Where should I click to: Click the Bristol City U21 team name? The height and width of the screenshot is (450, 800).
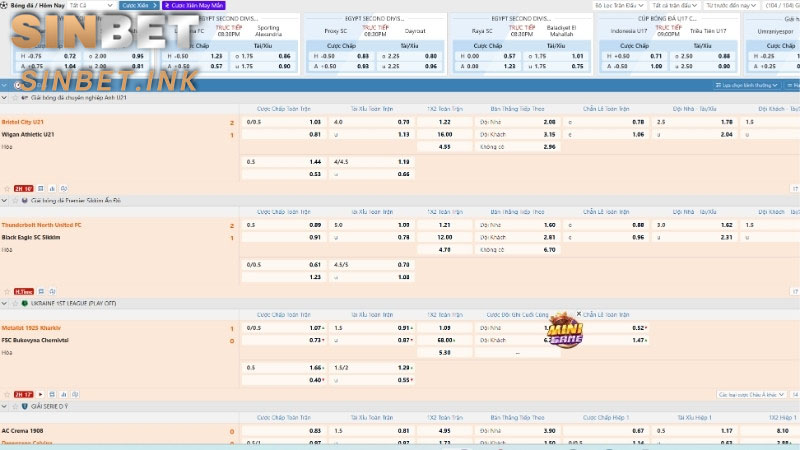click(x=22, y=122)
